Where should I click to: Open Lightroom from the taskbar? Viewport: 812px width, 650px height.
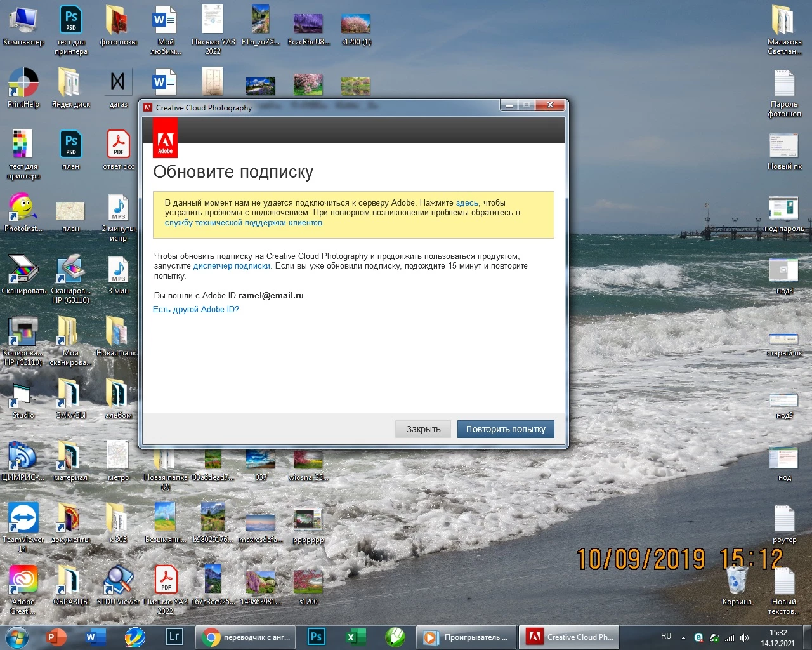coord(174,637)
